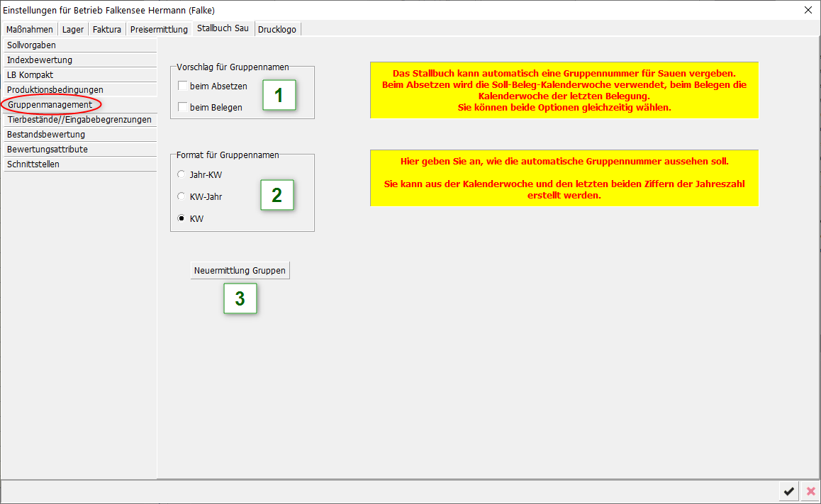Screen dimensions: 821x504
Task: Tick the 'beim Belegen' checkbox
Action: tap(183, 107)
